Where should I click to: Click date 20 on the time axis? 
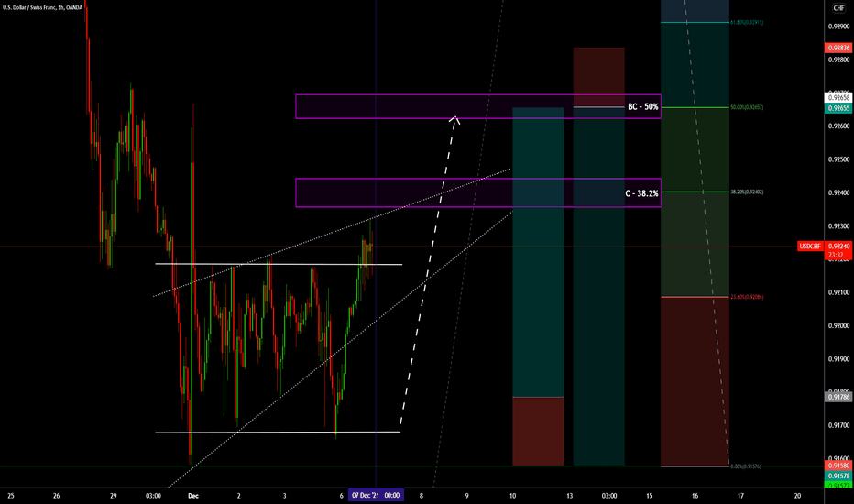798,496
